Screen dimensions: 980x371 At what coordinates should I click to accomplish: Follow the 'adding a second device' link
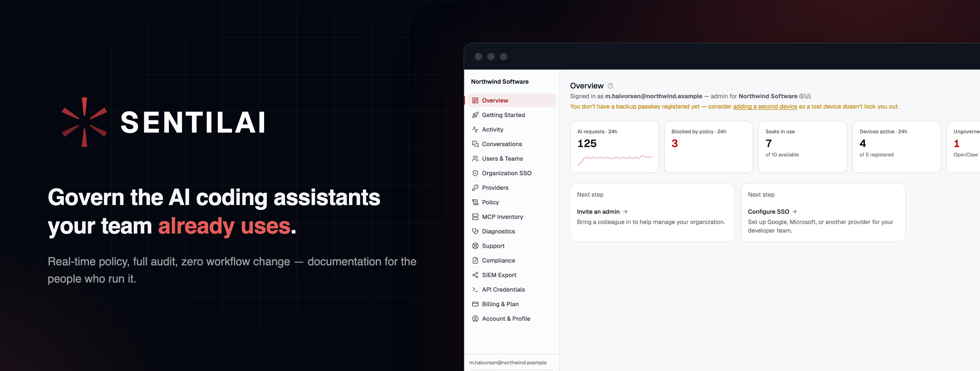click(x=765, y=107)
